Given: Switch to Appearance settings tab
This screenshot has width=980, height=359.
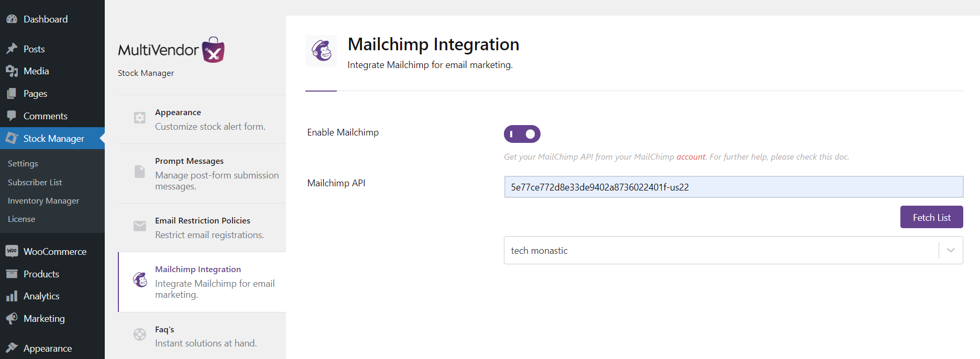Looking at the screenshot, I should (x=202, y=119).
